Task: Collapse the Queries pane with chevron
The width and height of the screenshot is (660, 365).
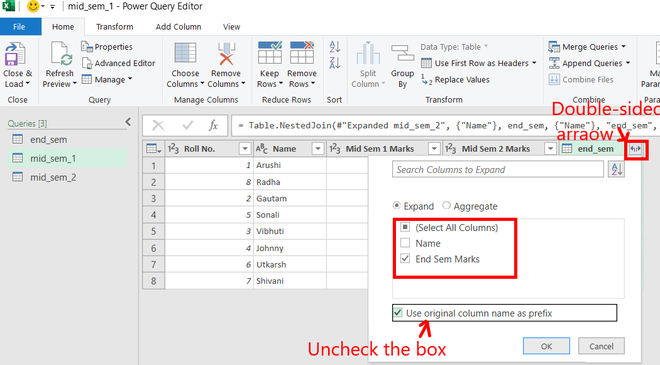Action: coord(128,122)
